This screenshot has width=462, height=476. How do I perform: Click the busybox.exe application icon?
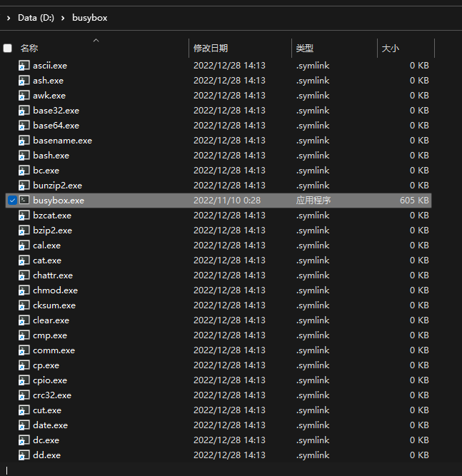[x=24, y=201]
